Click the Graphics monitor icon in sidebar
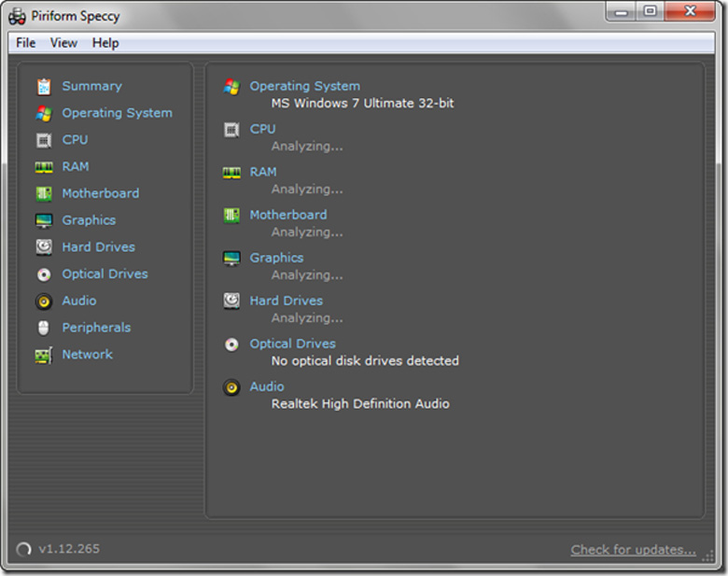This screenshot has width=728, height=576. 44,221
